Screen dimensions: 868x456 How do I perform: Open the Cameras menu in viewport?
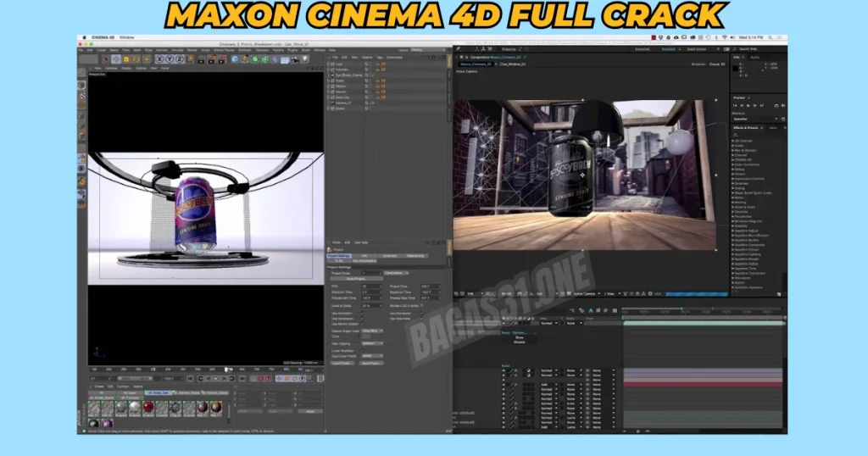click(x=112, y=68)
